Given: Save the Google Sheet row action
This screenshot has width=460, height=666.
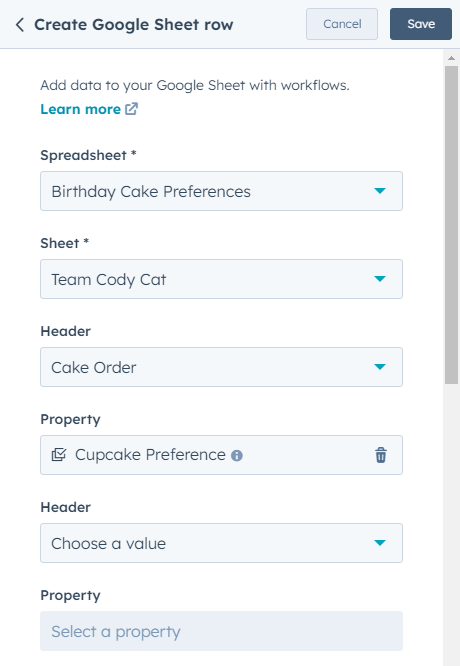Looking at the screenshot, I should coord(421,24).
